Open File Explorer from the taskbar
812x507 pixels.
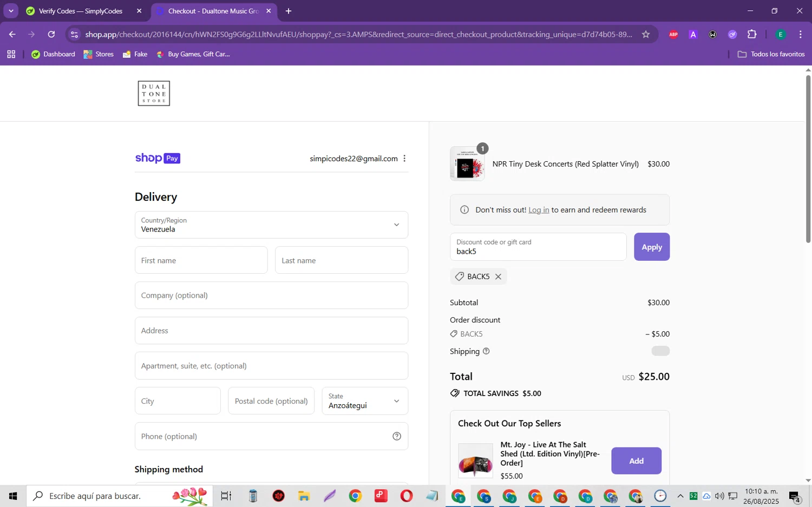tap(304, 496)
